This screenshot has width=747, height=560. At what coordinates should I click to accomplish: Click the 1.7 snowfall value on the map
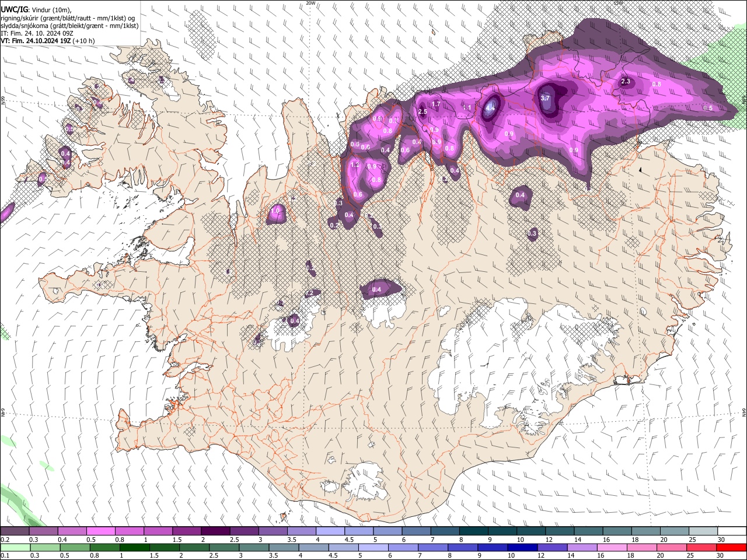click(x=435, y=104)
